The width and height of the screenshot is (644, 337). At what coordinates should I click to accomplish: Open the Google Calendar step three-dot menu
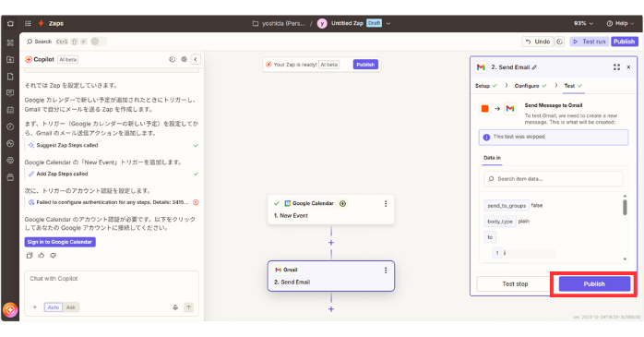tap(386, 204)
